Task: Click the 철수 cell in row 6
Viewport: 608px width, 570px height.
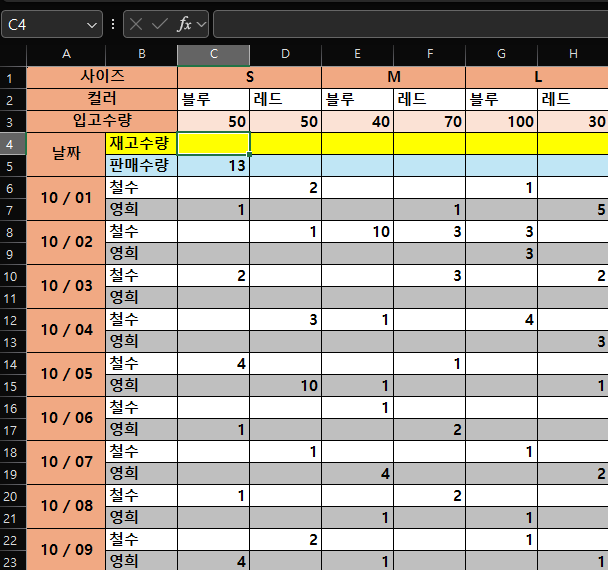Action: click(x=142, y=188)
